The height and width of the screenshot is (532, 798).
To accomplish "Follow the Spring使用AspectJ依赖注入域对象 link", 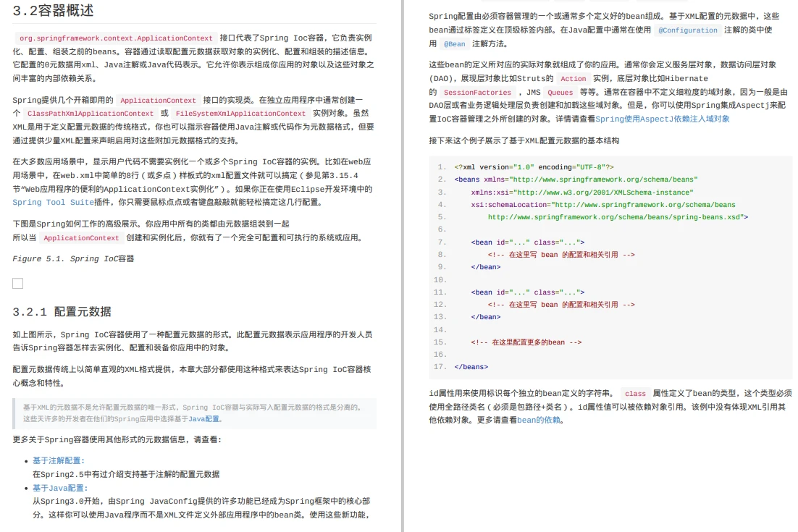I will point(662,119).
